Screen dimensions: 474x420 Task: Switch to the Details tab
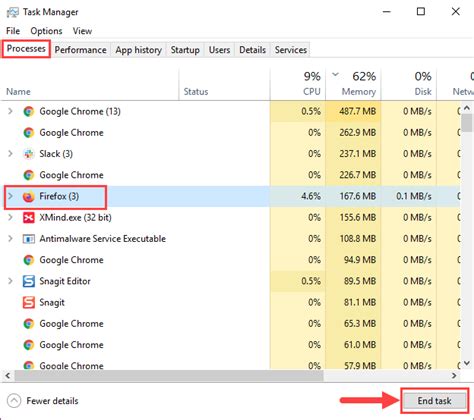point(252,50)
